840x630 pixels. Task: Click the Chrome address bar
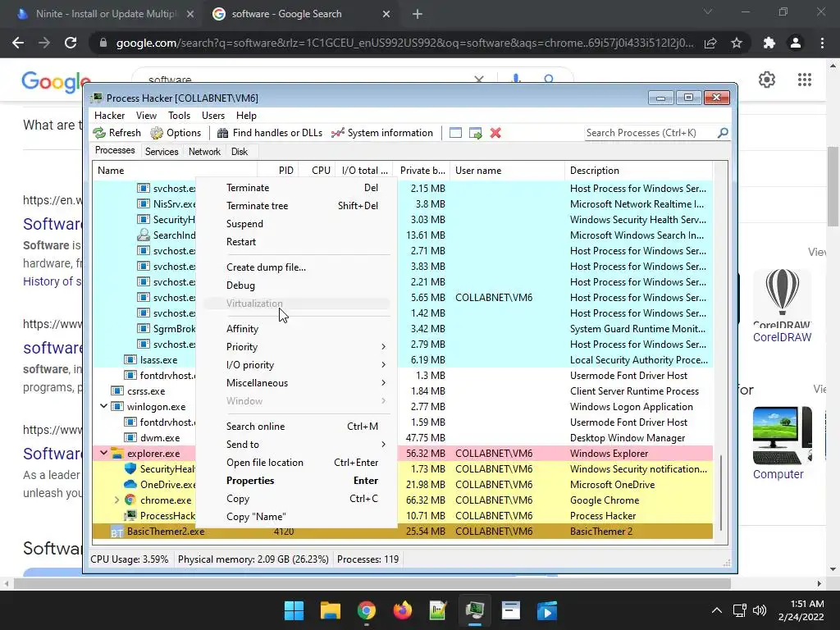(404, 43)
